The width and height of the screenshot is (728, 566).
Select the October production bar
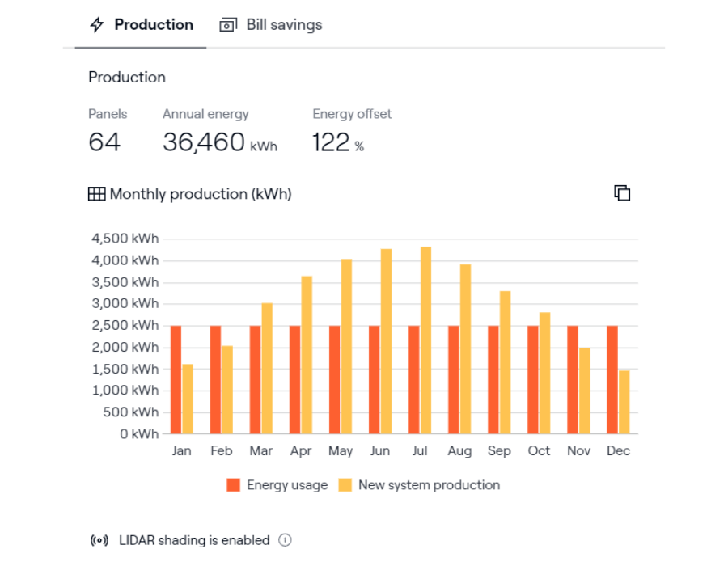point(545,374)
